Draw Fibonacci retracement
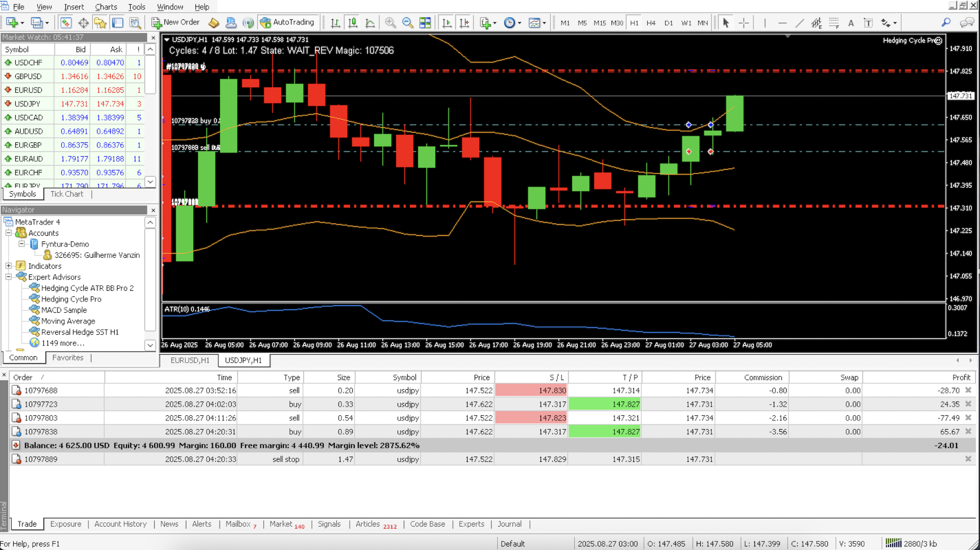The image size is (980, 550). tap(834, 22)
